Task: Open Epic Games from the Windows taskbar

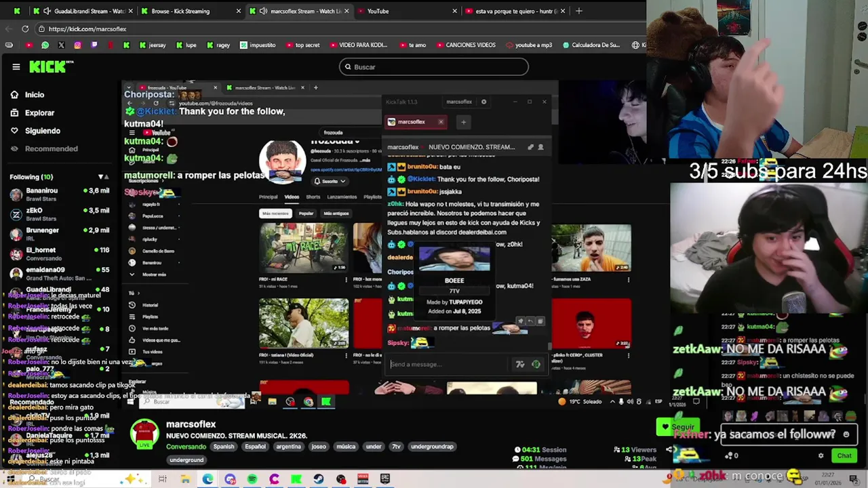Action: tap(385, 479)
